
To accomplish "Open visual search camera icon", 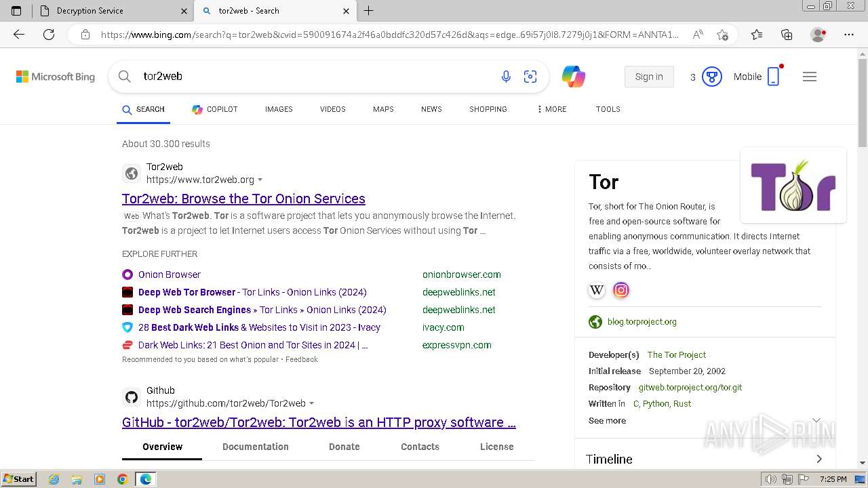I will pyautogui.click(x=530, y=77).
